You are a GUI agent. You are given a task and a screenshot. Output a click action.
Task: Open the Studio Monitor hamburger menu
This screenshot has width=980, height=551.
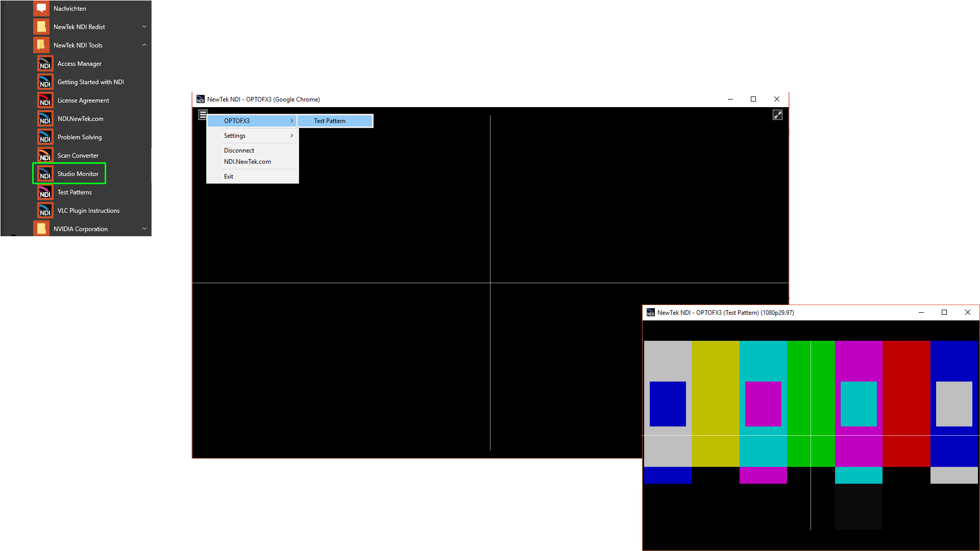click(203, 115)
